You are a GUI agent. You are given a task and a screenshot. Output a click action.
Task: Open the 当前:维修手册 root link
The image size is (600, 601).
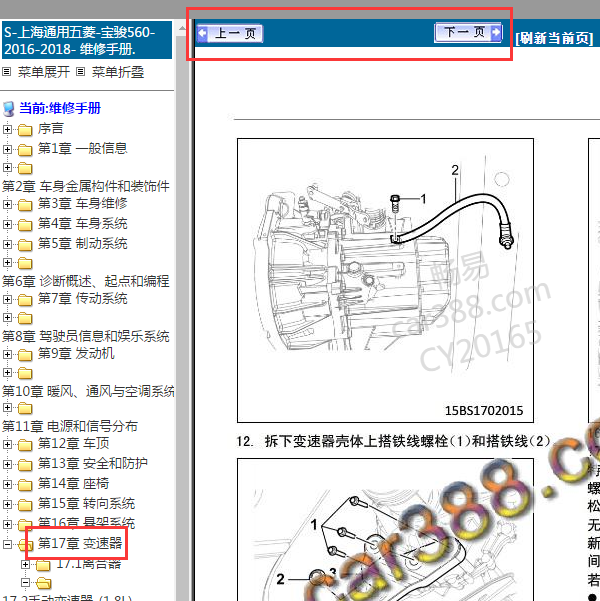(60, 108)
